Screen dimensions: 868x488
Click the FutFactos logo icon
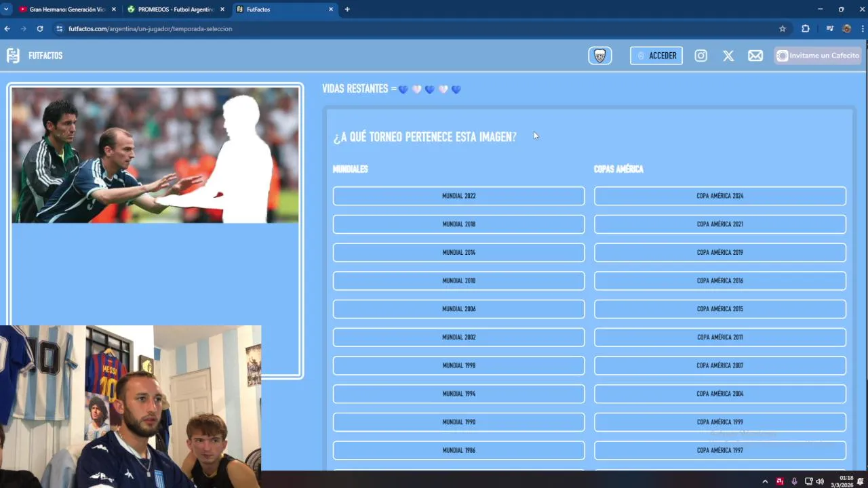[x=13, y=56]
